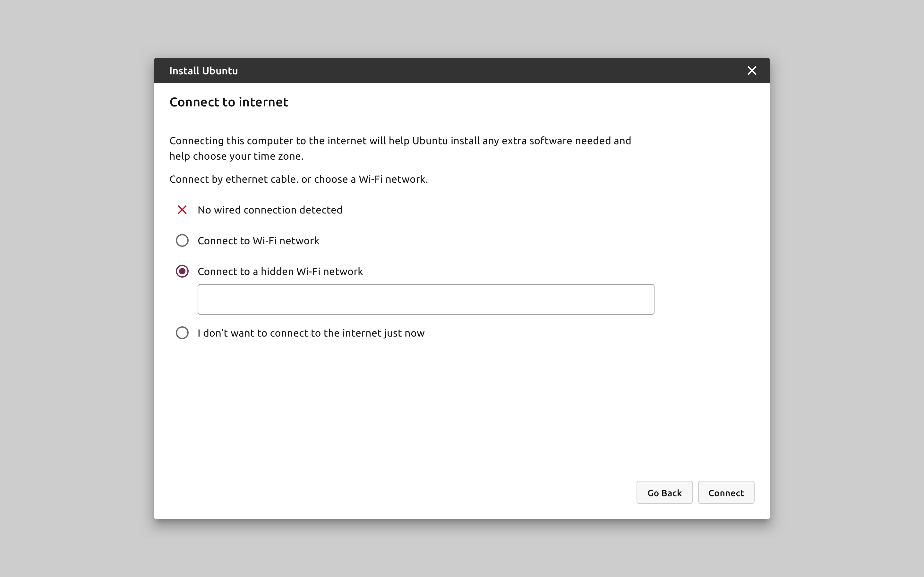Click the 'Connect to internet' heading

click(x=229, y=102)
